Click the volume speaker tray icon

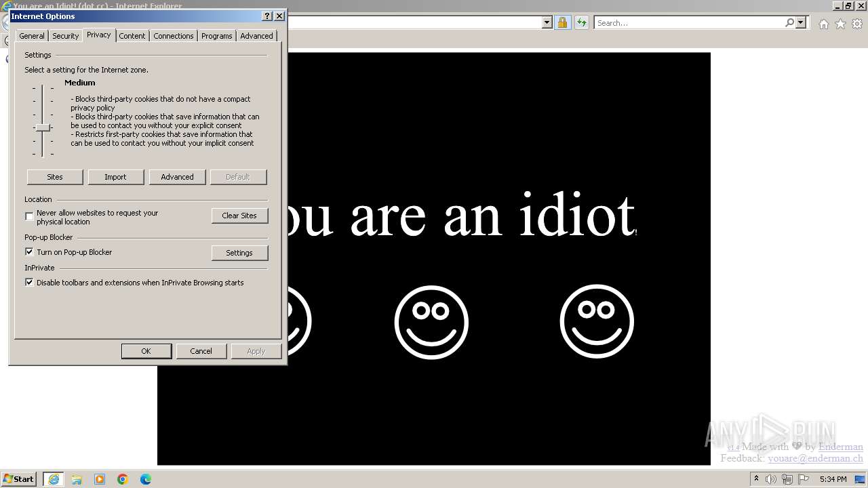pos(771,479)
